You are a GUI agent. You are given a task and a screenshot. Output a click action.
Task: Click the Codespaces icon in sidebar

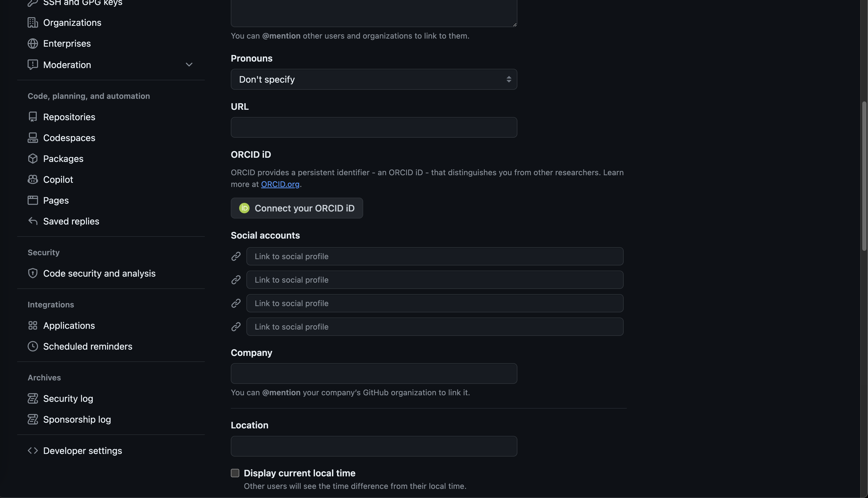click(x=33, y=138)
